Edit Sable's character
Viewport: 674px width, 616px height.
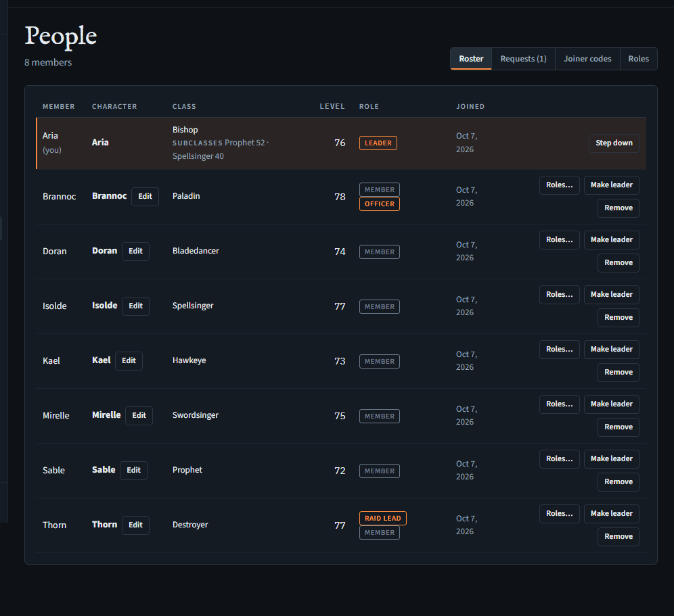(134, 471)
